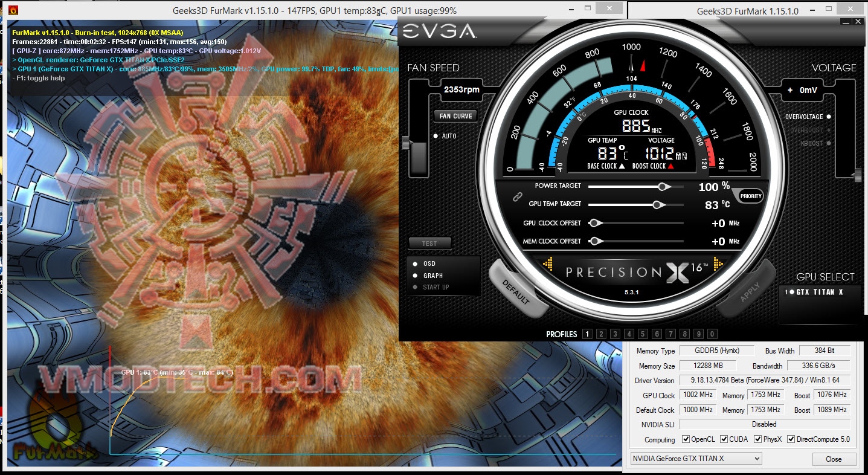Close the GPU-Z window with Close button
Viewport: 868px width, 475px height.
point(834,459)
